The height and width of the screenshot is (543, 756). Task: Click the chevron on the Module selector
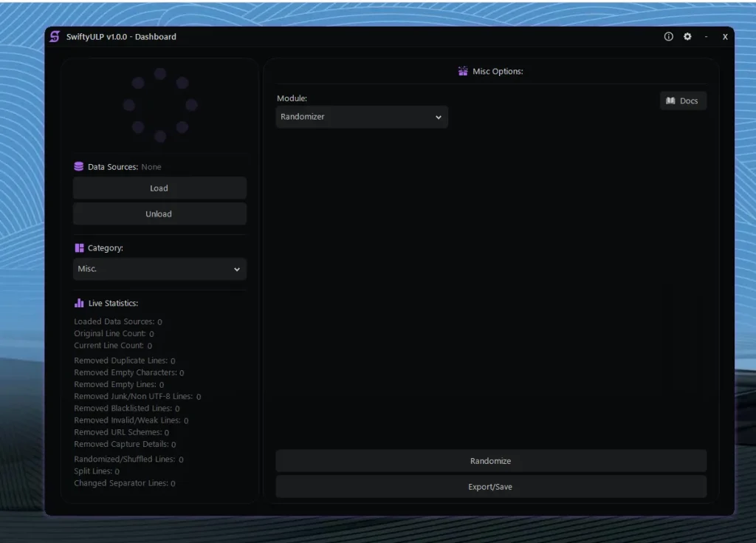tap(439, 117)
